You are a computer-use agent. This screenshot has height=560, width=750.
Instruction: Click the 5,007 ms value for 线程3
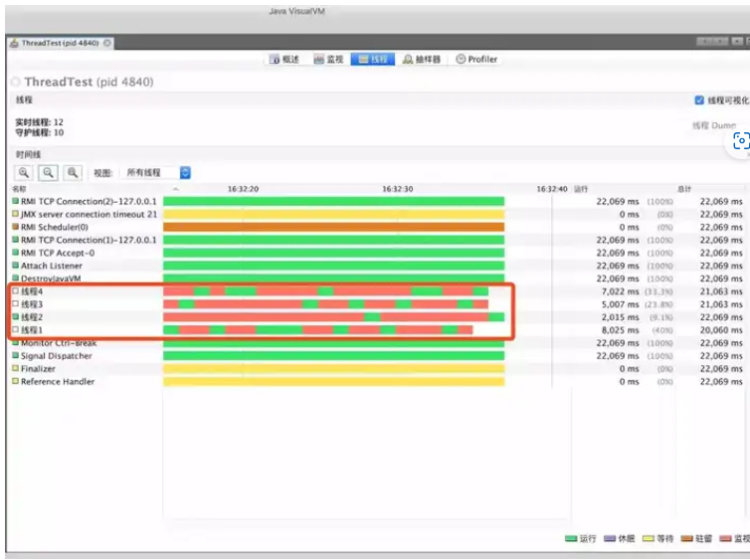pos(620,304)
